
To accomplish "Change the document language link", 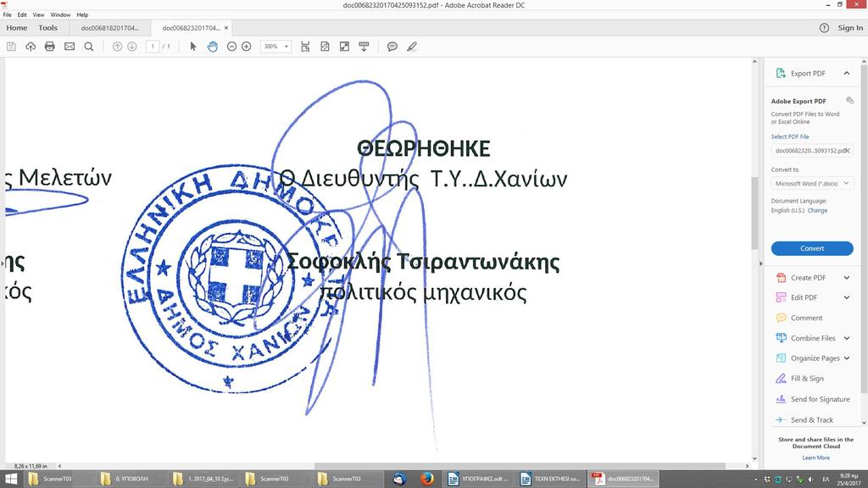I will point(818,210).
